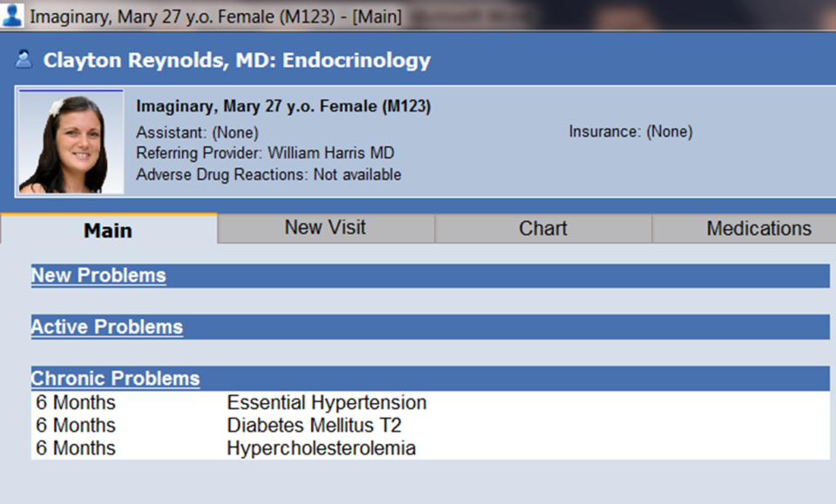Select the Hypercholesterolemia problem entry

(x=321, y=448)
